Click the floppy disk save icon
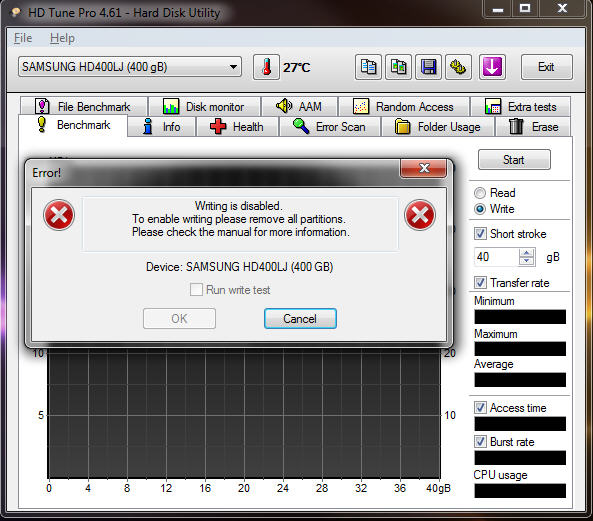 point(428,67)
